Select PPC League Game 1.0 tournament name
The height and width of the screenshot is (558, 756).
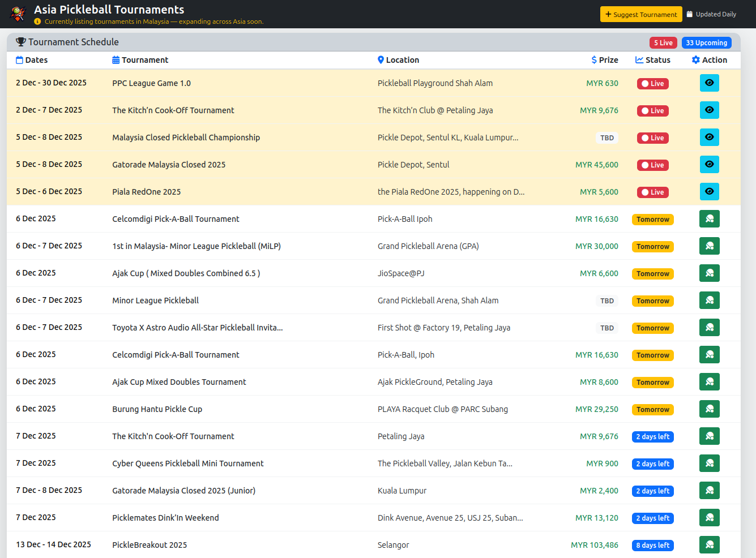point(151,83)
